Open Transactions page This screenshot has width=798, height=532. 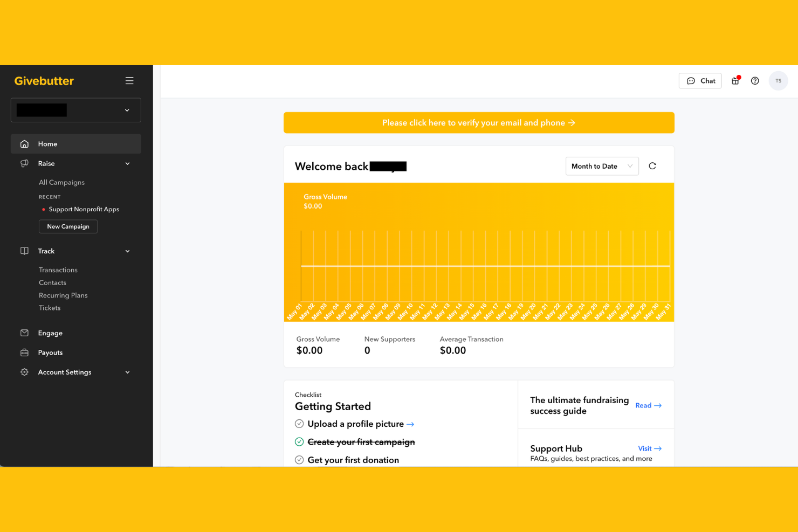click(58, 270)
